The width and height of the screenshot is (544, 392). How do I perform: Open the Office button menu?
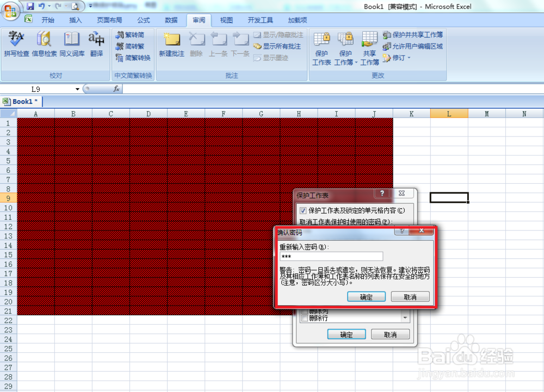tap(10, 11)
